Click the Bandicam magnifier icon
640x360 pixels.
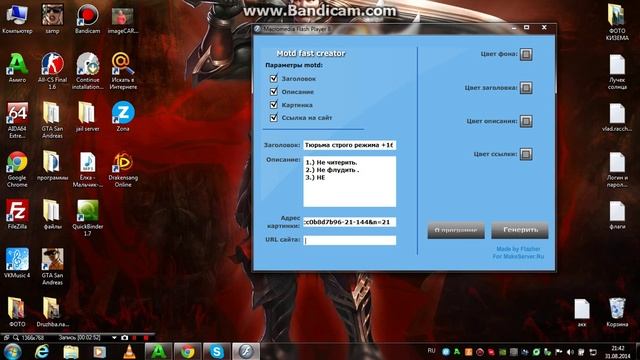tap(16, 338)
